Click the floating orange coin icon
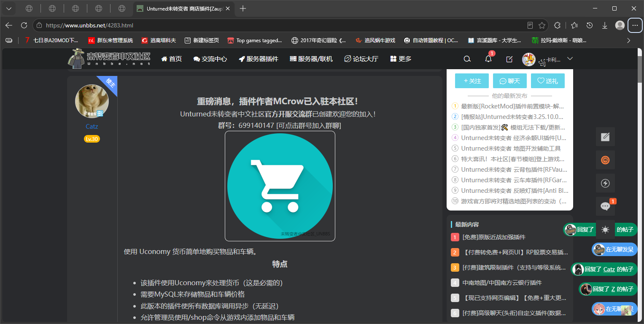The image size is (644, 324). point(605,160)
